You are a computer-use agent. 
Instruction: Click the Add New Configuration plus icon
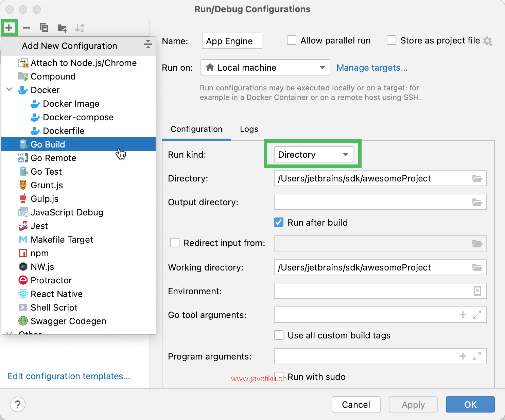tap(9, 28)
